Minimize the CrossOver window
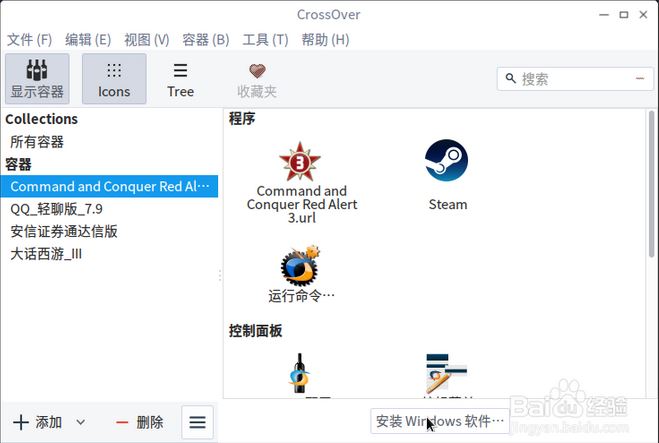Screen dimensions: 659x443 coord(604,15)
